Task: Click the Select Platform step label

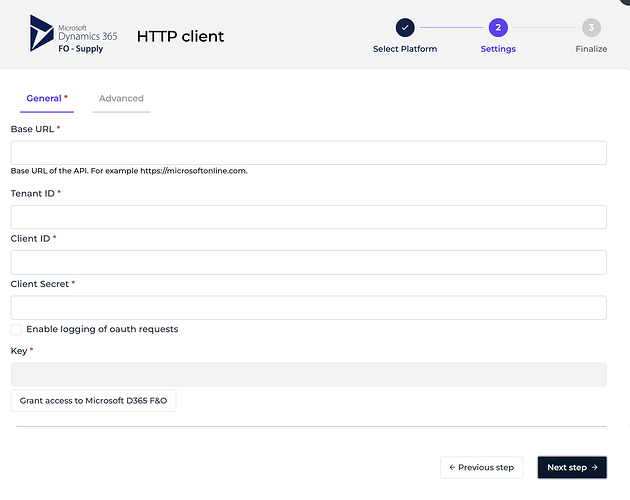Action: [x=405, y=49]
